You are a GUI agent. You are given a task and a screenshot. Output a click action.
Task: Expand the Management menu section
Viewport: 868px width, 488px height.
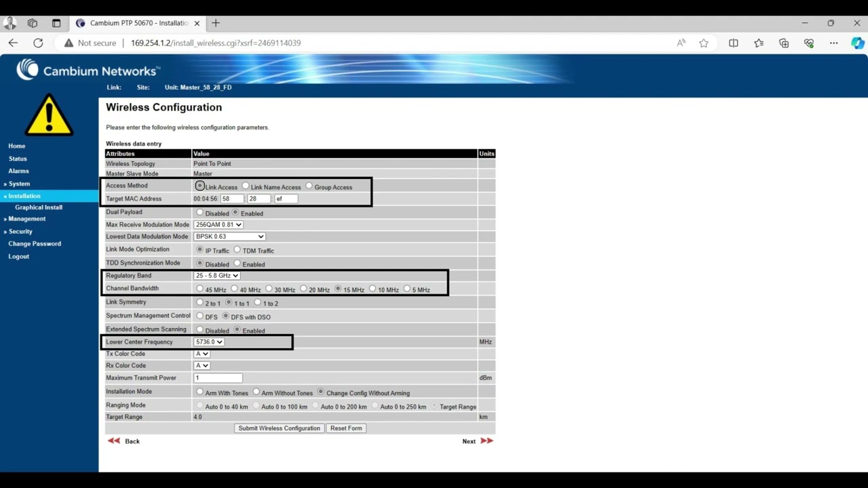pyautogui.click(x=26, y=219)
